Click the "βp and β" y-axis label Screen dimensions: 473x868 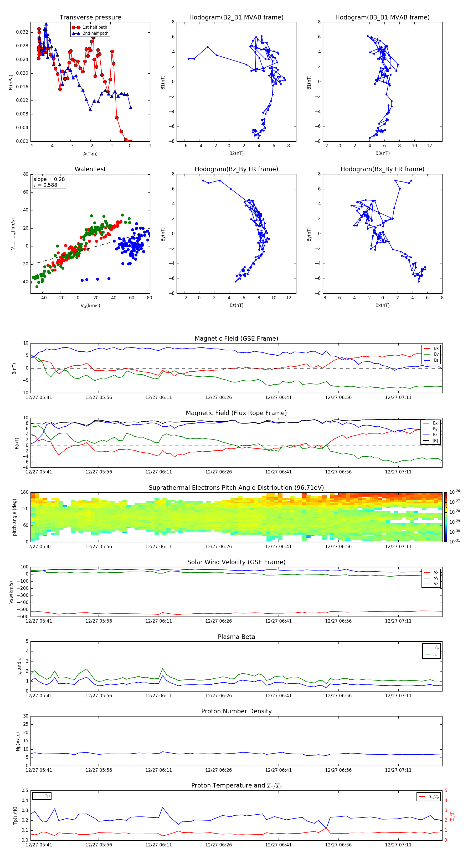coord(19,666)
